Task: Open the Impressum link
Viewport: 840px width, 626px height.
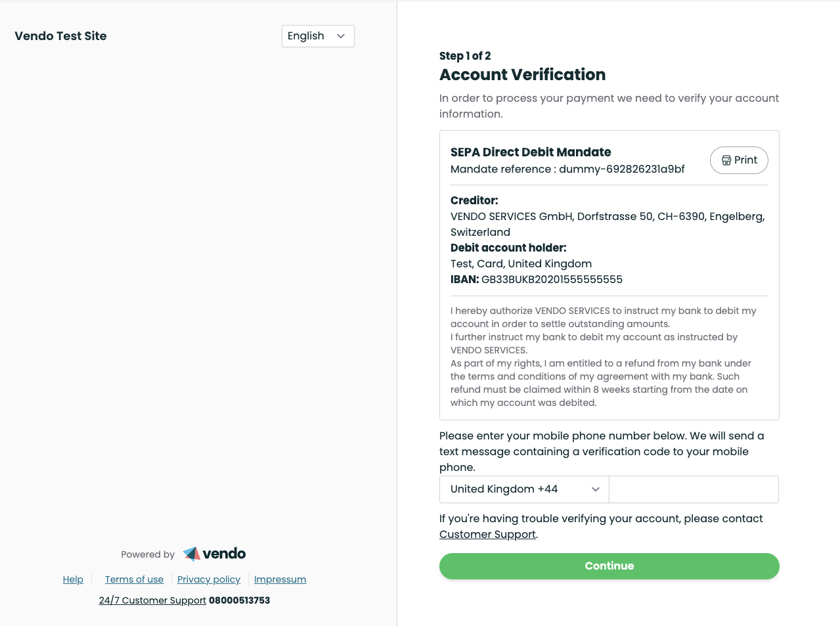Action: [280, 579]
